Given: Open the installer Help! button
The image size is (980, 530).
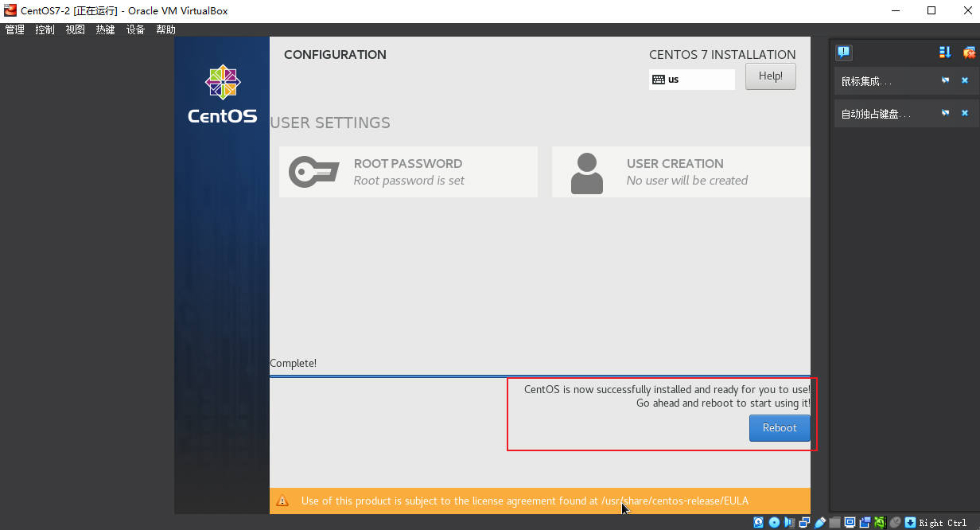Looking at the screenshot, I should click(770, 76).
